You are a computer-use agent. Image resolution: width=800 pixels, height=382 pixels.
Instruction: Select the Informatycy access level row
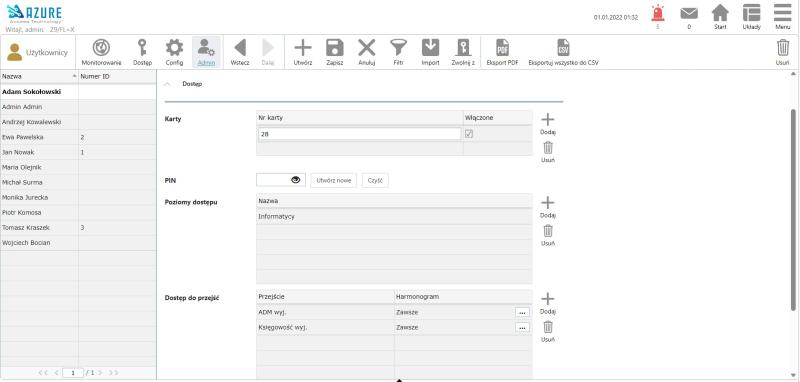click(x=394, y=217)
